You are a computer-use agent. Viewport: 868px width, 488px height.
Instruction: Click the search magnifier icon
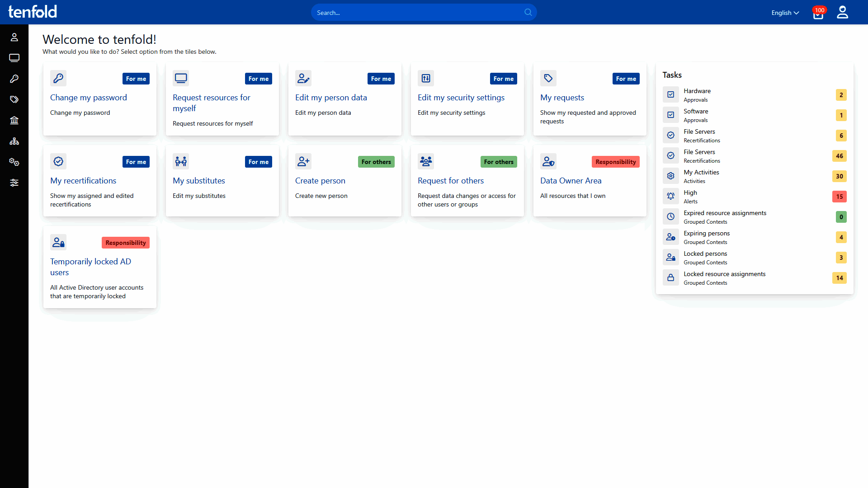click(x=528, y=12)
